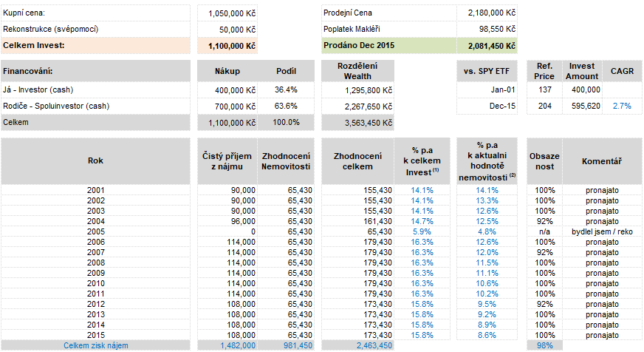Select the Zhodnocení celkem header

[x=357, y=160]
